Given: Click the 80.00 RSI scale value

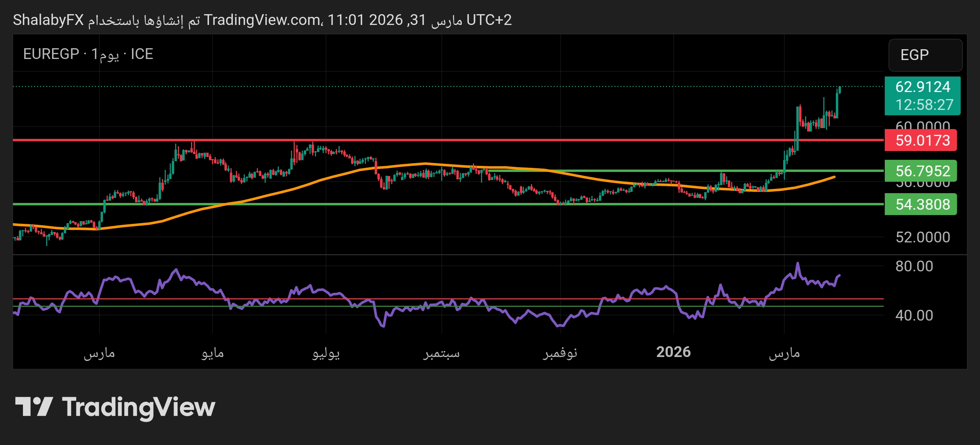Looking at the screenshot, I should click(x=914, y=266).
